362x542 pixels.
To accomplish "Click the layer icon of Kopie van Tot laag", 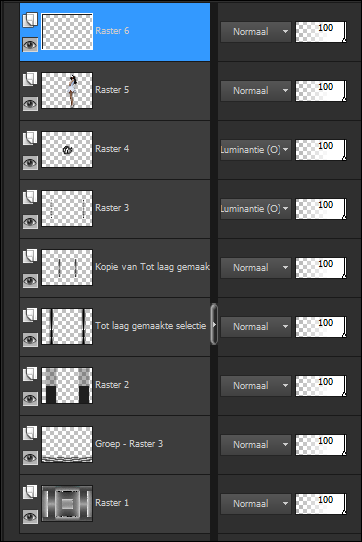I will click(x=30, y=256).
